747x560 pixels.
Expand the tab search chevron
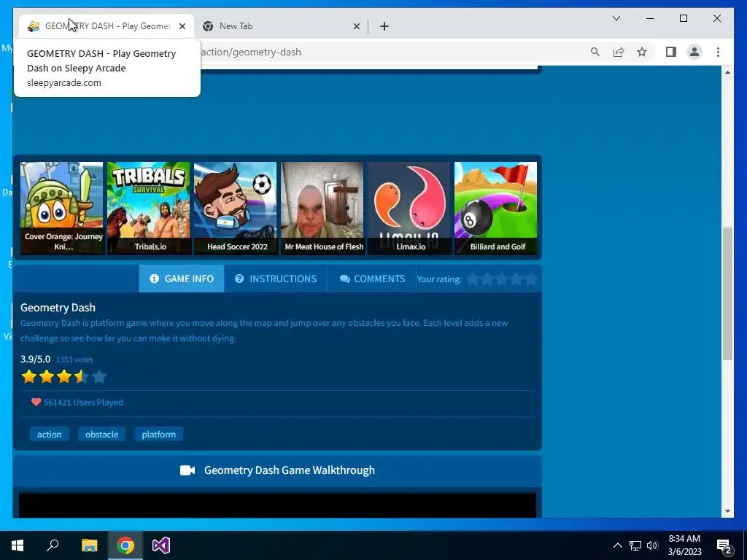pos(616,18)
